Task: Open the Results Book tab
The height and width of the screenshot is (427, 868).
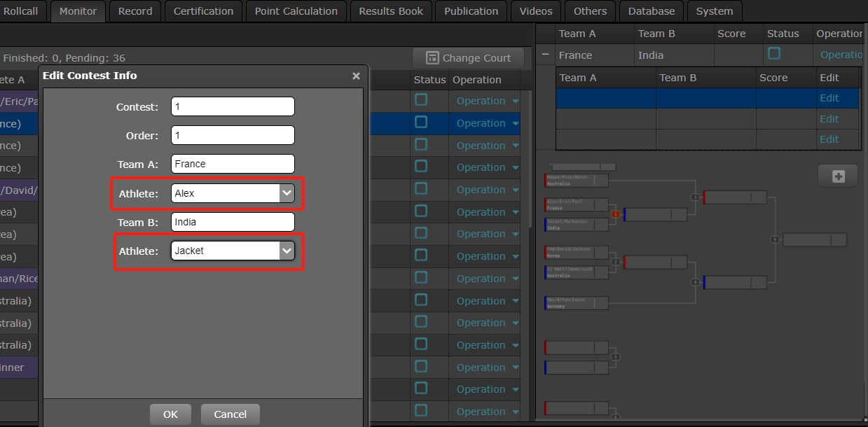Action: pyautogui.click(x=391, y=11)
